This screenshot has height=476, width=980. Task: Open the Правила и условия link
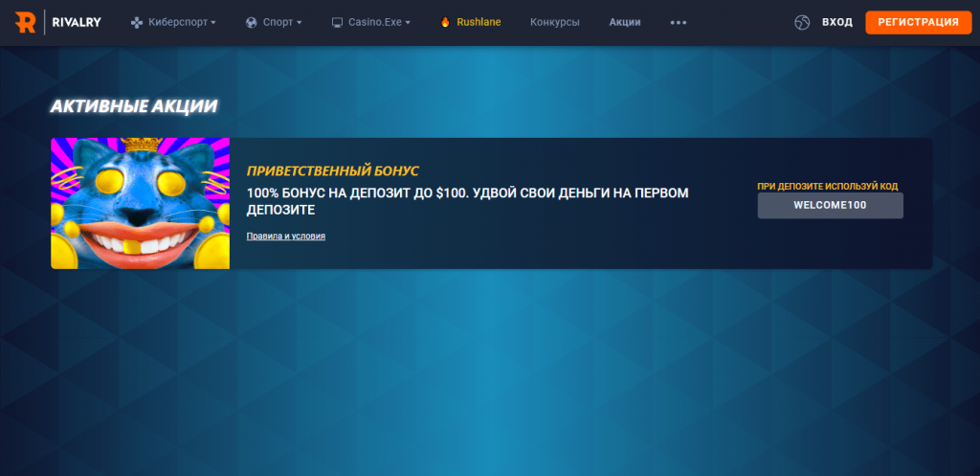point(286,236)
